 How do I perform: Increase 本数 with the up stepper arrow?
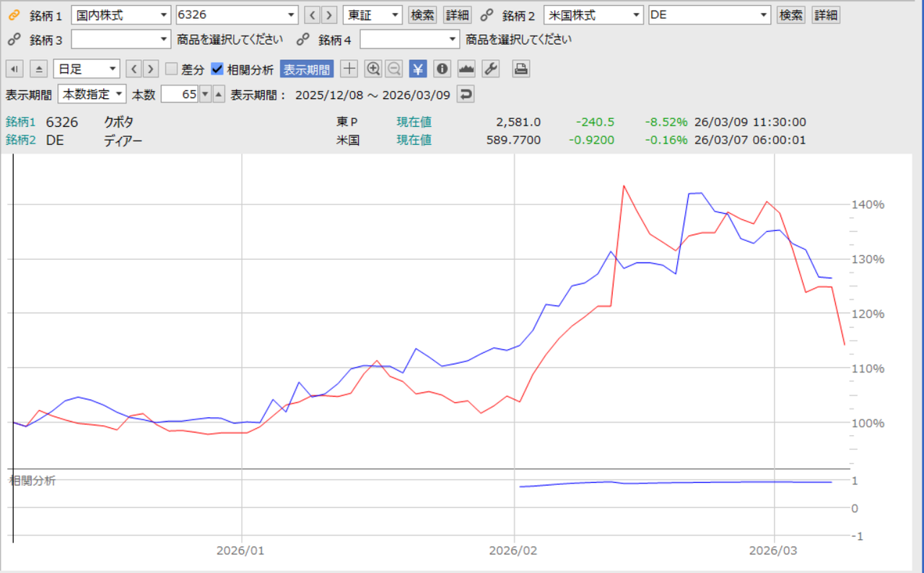coord(219,95)
